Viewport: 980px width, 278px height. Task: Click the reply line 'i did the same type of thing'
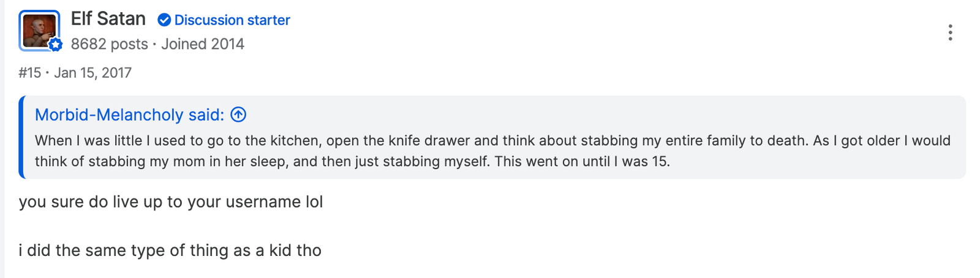[x=170, y=250]
